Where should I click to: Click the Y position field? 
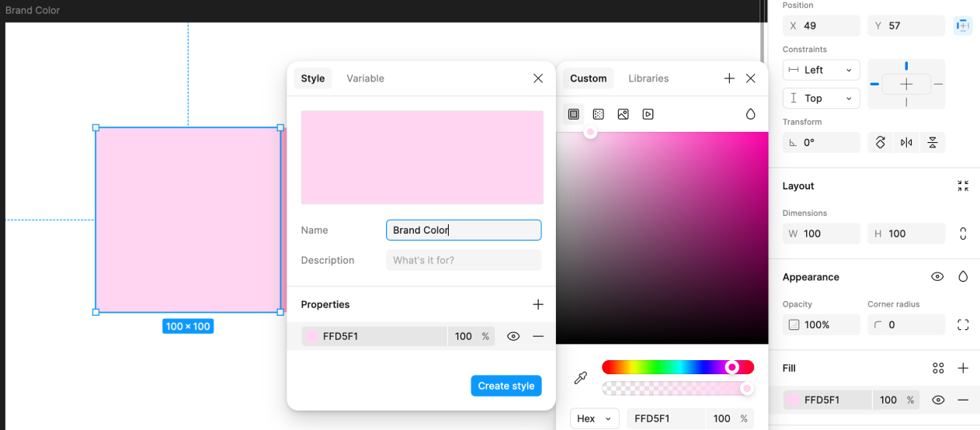pyautogui.click(x=906, y=26)
